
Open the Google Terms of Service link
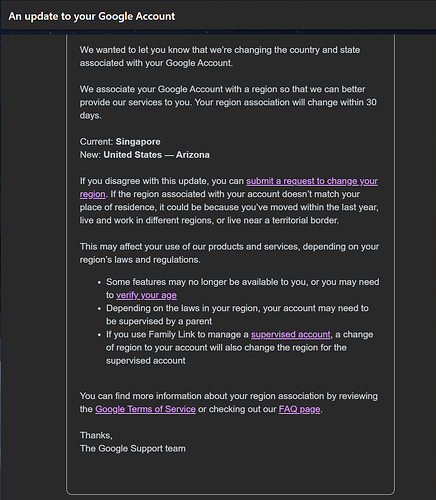pos(145,409)
